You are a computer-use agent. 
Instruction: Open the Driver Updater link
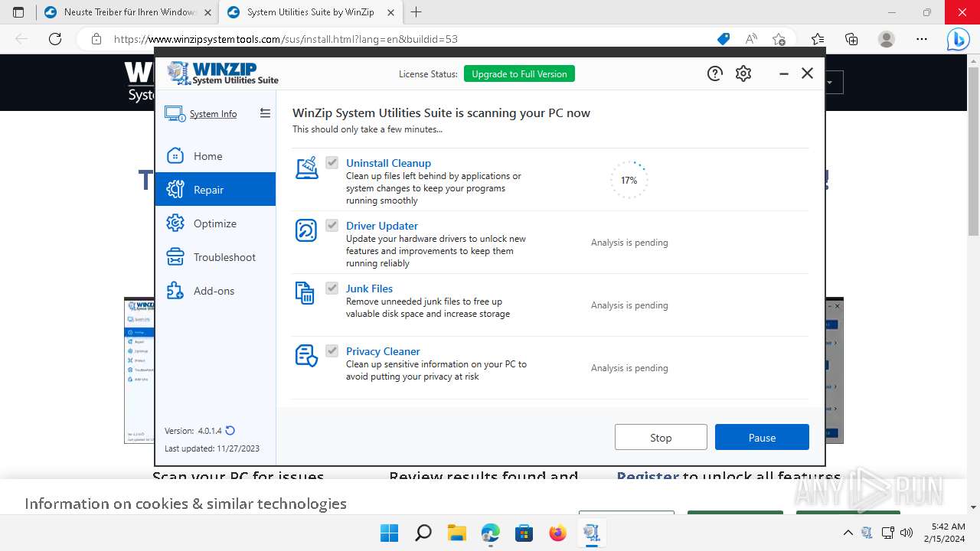coord(381,226)
